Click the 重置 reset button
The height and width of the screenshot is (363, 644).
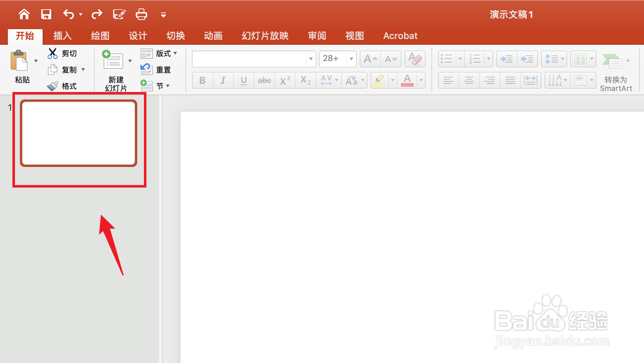click(156, 70)
